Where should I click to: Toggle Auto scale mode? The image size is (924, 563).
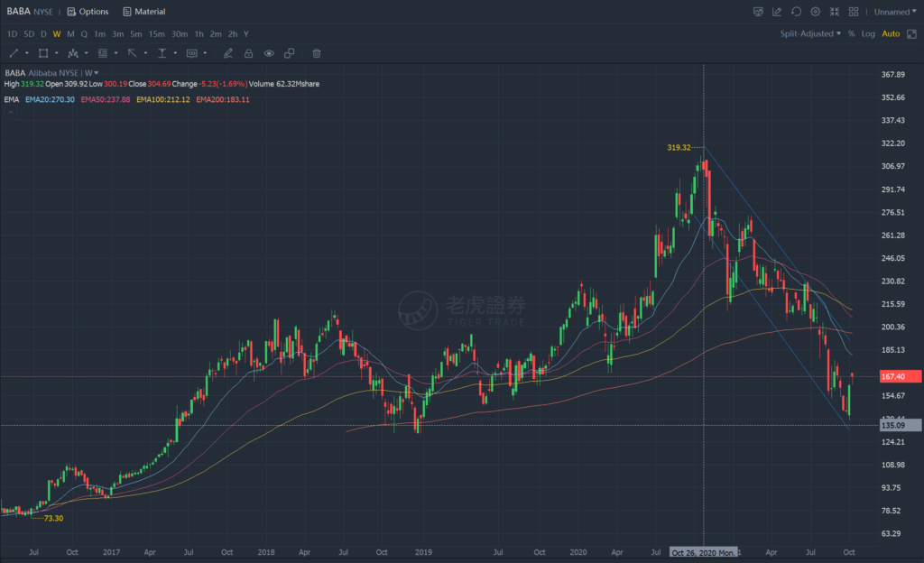click(891, 34)
